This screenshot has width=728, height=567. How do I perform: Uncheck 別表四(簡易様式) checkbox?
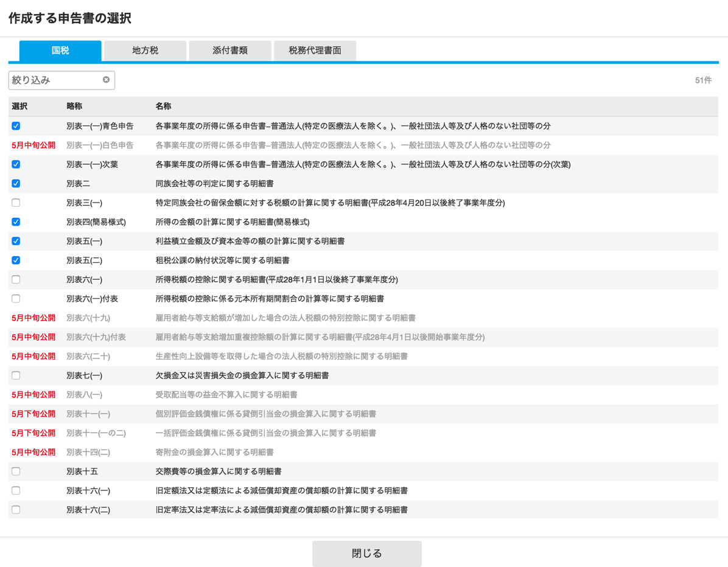coord(16,222)
